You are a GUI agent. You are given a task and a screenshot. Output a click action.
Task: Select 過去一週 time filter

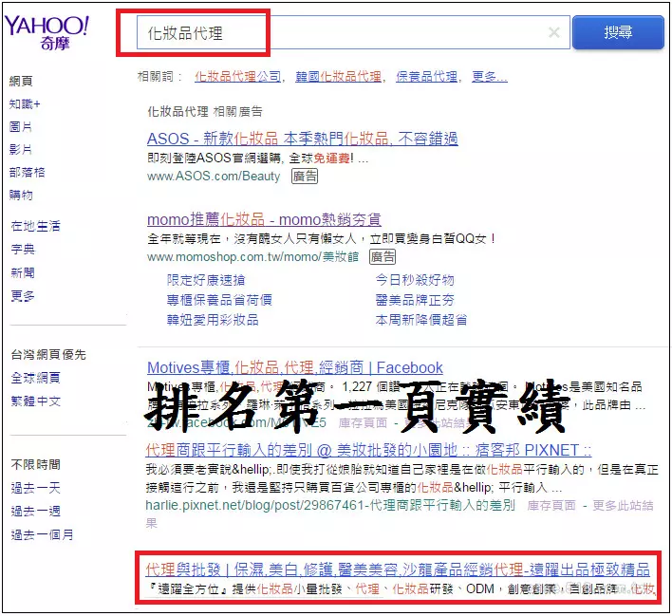coord(35,511)
